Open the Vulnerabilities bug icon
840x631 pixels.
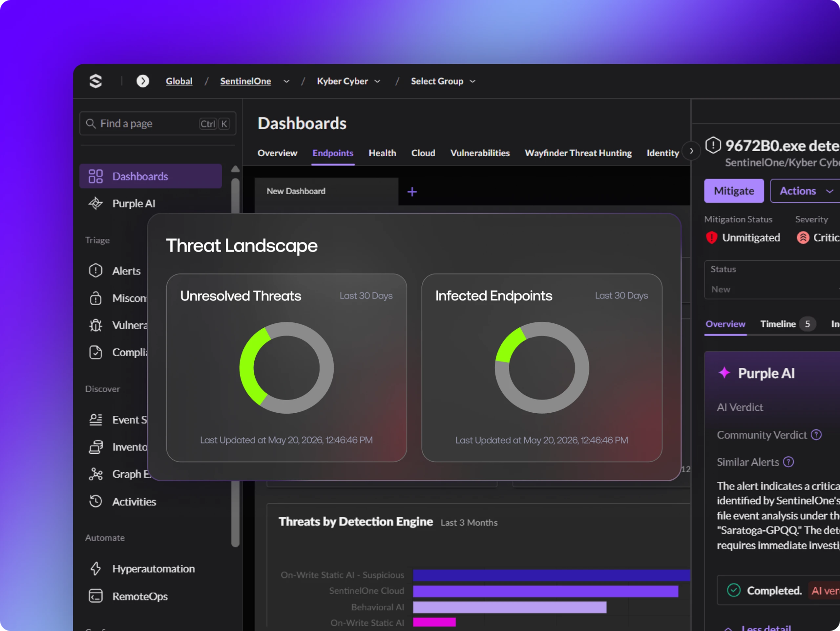point(95,325)
